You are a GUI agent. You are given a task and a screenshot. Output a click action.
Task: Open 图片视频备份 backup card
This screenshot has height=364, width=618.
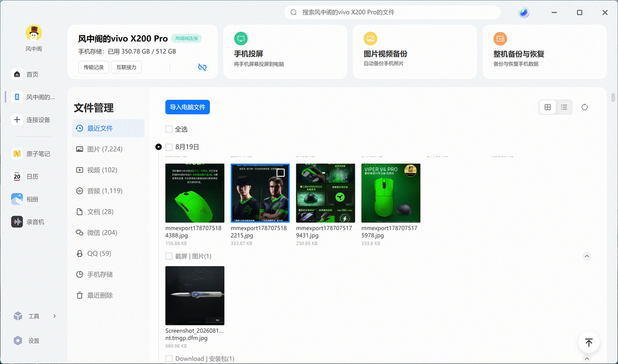415,52
